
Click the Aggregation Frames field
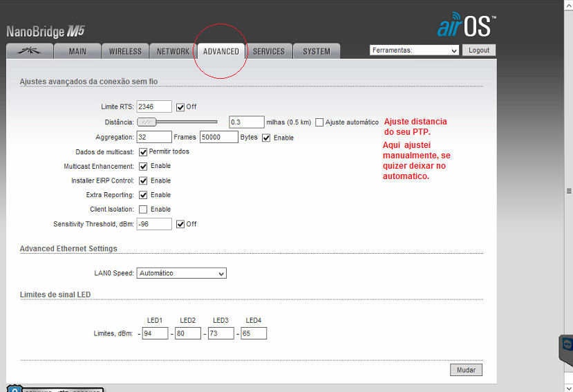(154, 137)
